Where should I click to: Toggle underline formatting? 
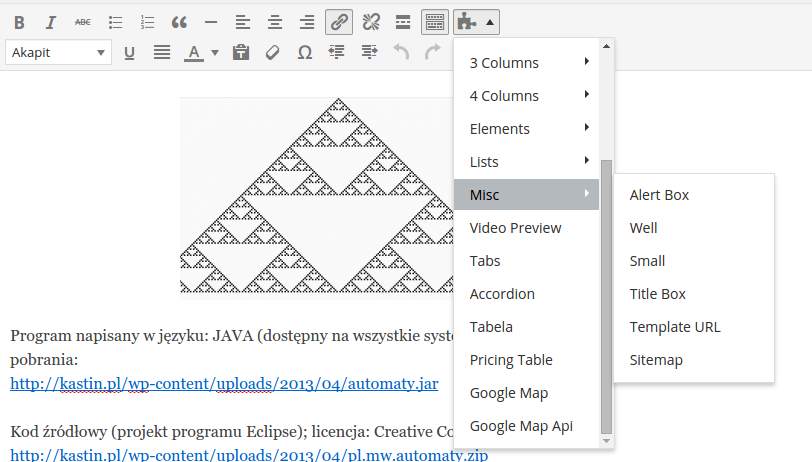[129, 52]
